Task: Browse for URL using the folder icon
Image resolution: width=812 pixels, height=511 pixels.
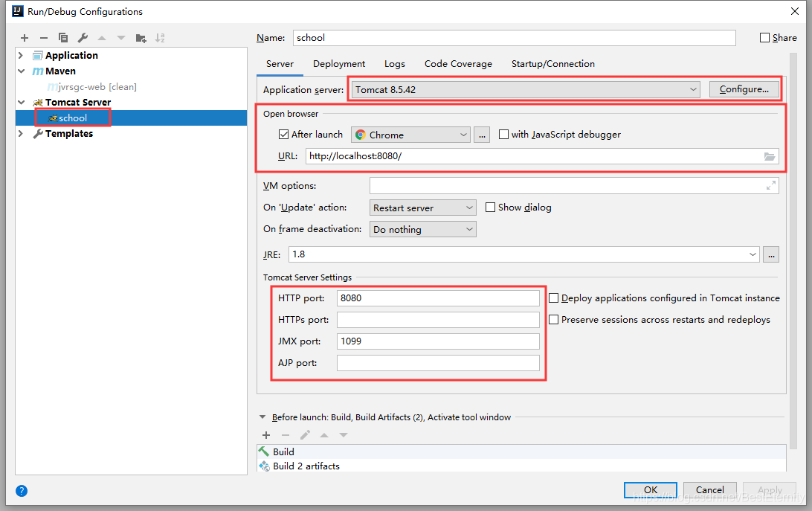Action: [770, 156]
